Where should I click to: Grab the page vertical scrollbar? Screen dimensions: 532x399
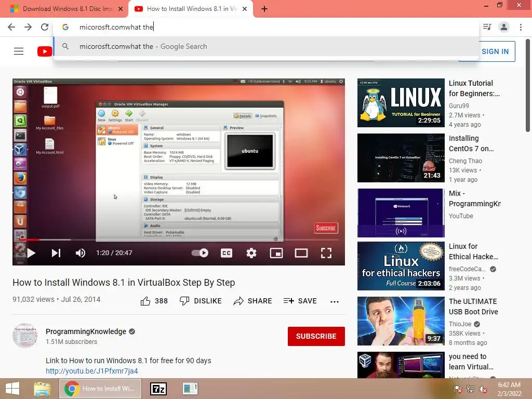click(x=528, y=85)
